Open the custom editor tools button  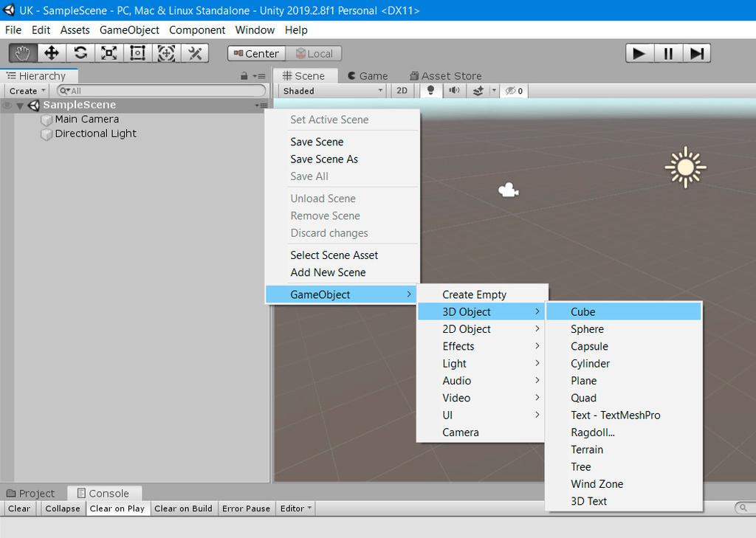pos(195,53)
